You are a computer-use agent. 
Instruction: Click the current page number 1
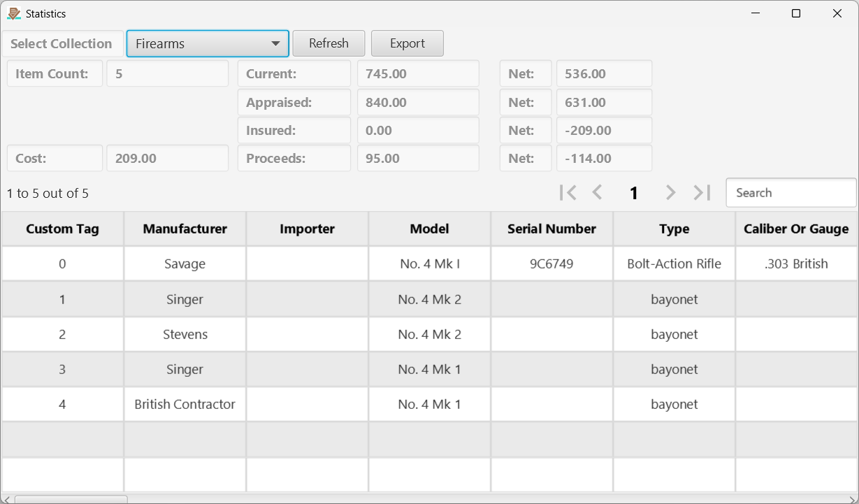click(x=634, y=194)
